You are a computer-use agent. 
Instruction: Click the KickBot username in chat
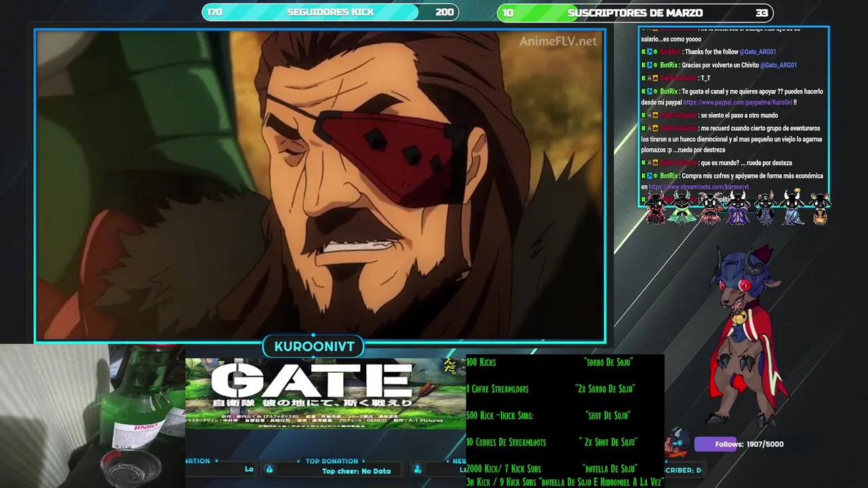[670, 52]
